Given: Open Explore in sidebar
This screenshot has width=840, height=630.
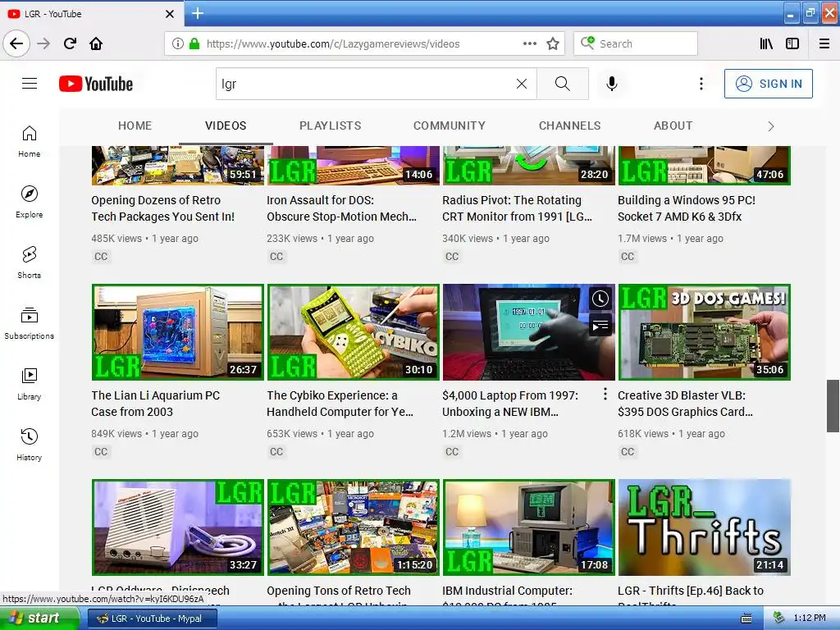Looking at the screenshot, I should point(30,202).
